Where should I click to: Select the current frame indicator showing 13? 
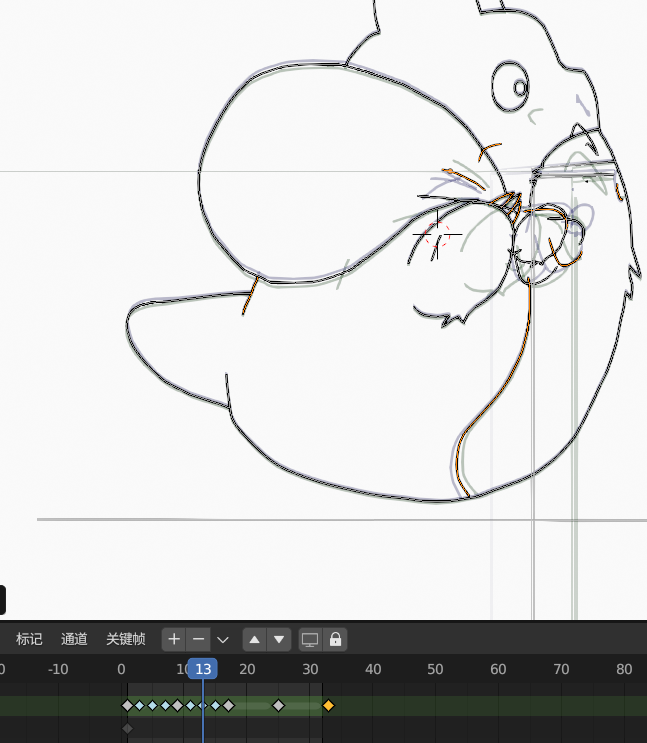[203, 669]
